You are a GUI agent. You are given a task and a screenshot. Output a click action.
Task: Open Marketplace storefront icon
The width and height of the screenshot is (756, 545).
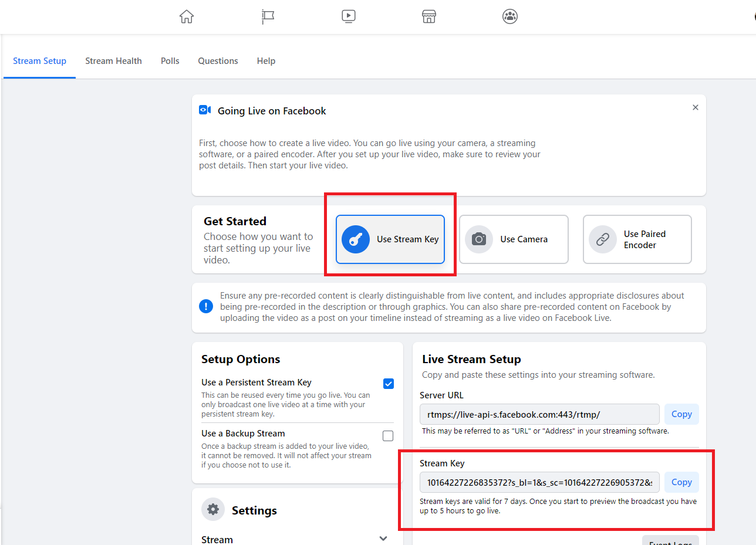[429, 16]
